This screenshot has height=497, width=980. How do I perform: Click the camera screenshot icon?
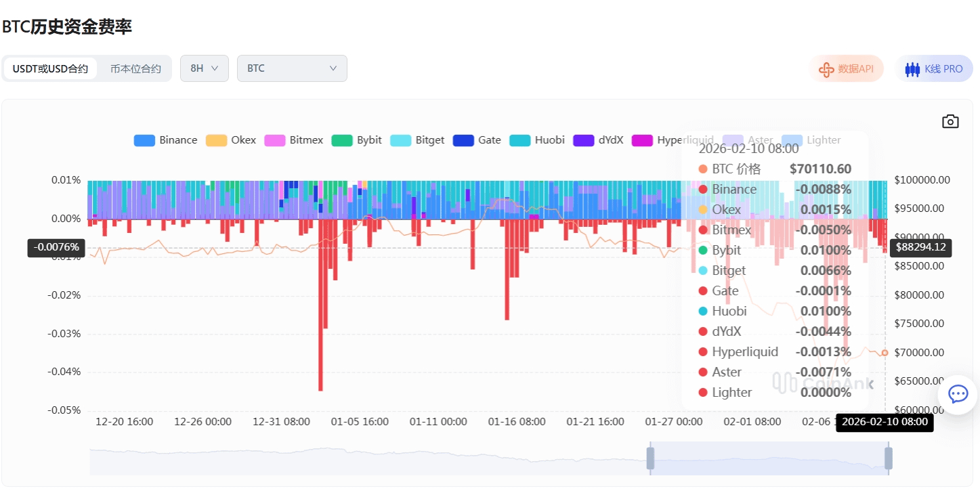pyautogui.click(x=950, y=121)
